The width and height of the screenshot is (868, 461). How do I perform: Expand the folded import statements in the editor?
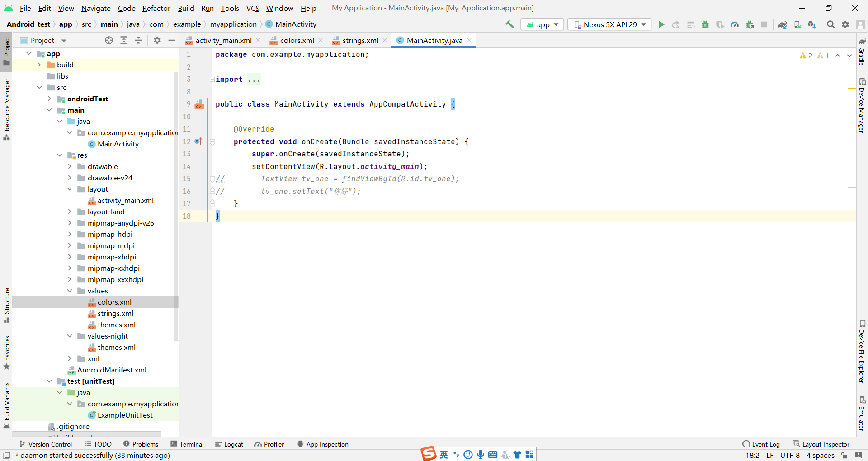255,80
